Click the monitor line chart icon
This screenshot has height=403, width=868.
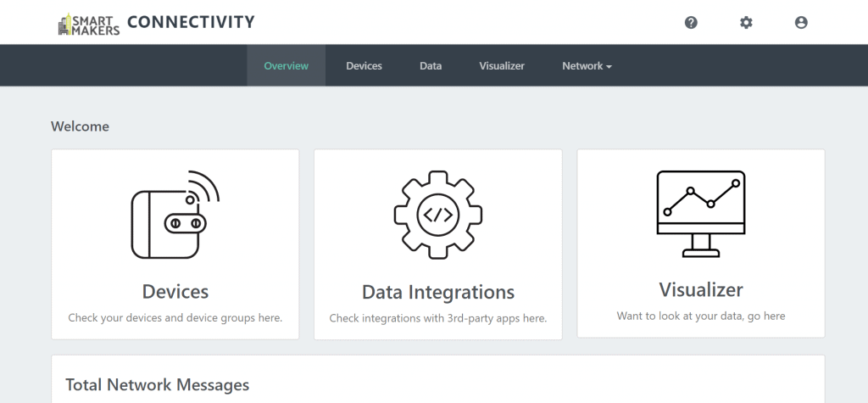[x=701, y=214]
